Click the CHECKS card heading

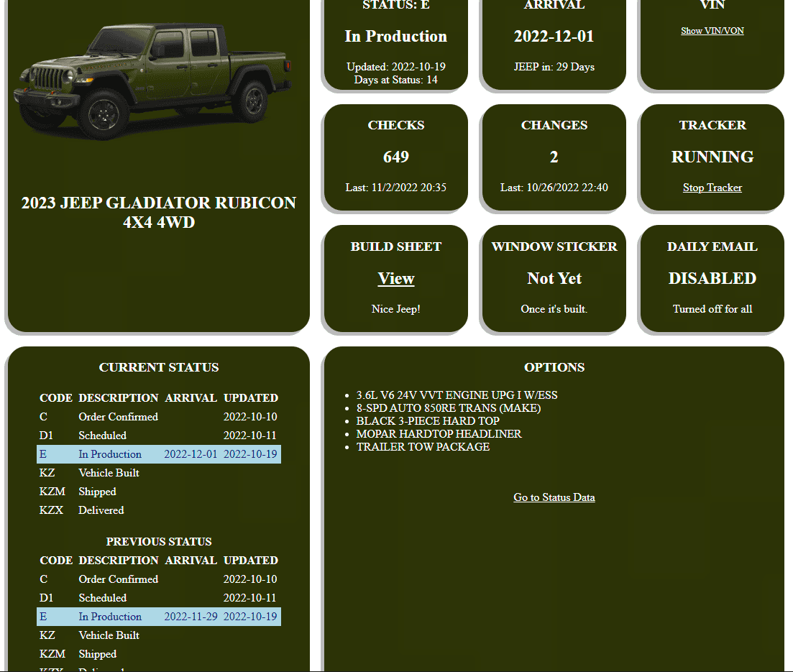[396, 125]
